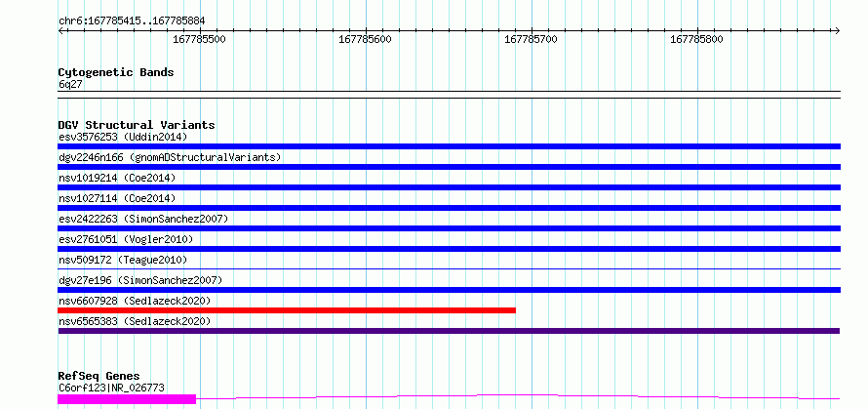The height and width of the screenshot is (409, 868).
Task: Click the 167785800 ruler tick label
Action: (696, 39)
